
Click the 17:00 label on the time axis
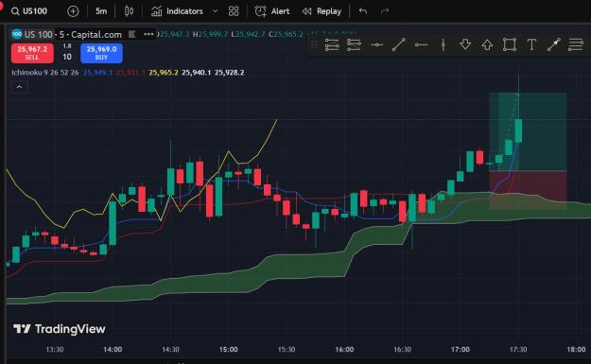(461, 349)
